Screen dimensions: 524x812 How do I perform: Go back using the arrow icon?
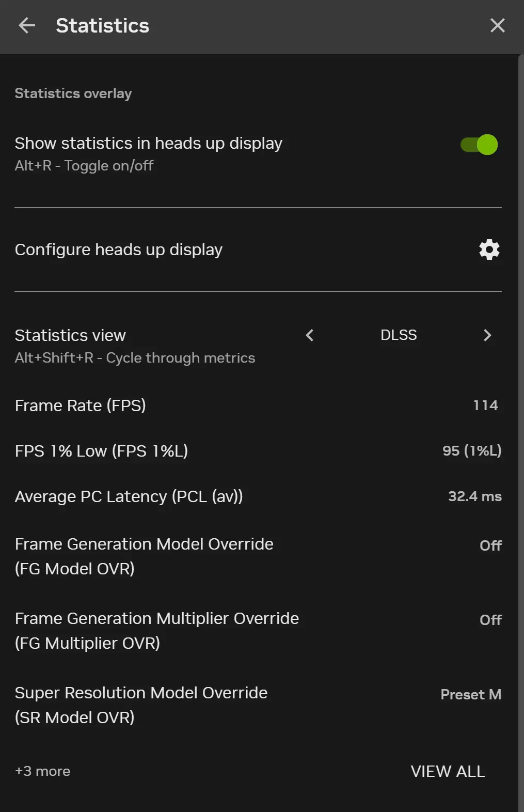click(x=27, y=25)
